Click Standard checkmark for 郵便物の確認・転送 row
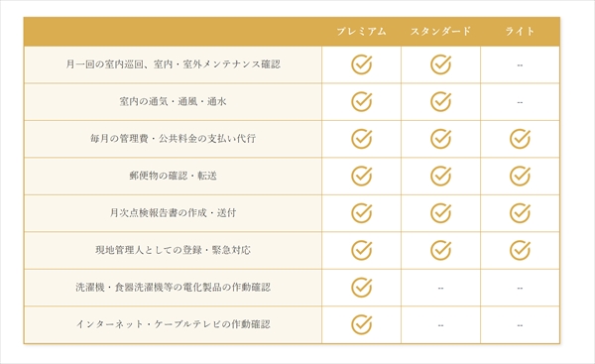 [x=440, y=177]
